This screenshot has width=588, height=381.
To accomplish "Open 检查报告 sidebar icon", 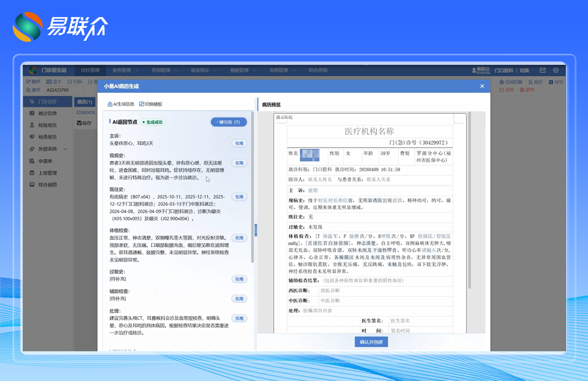I will point(32,137).
